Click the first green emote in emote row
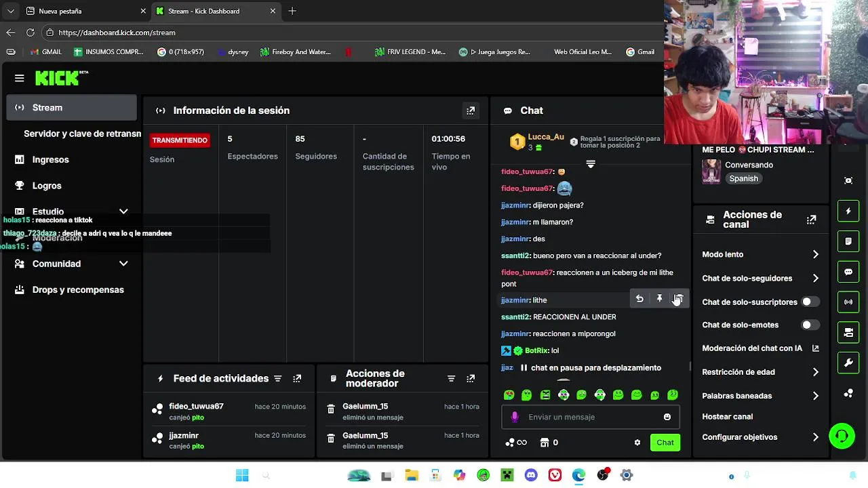The width and height of the screenshot is (868, 488). pyautogui.click(x=509, y=395)
